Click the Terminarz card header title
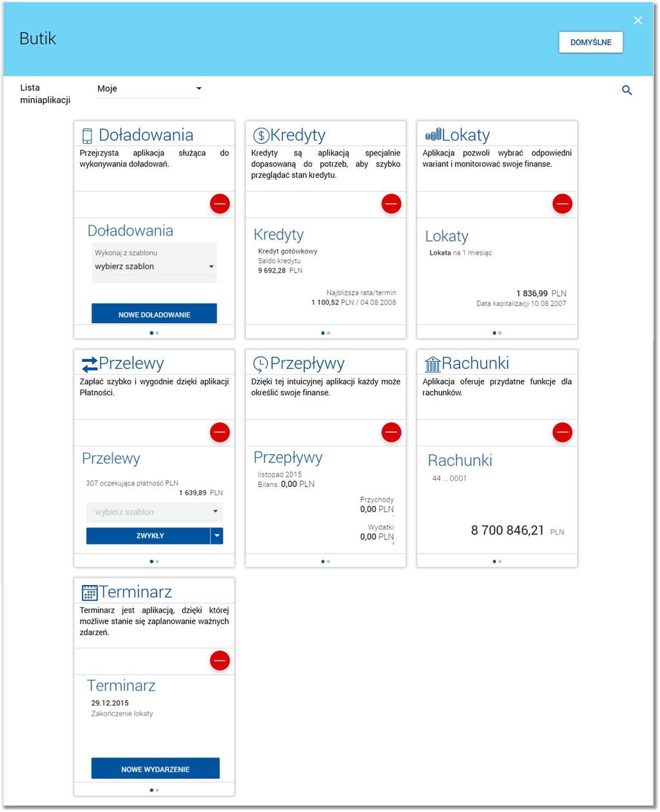 click(x=135, y=592)
